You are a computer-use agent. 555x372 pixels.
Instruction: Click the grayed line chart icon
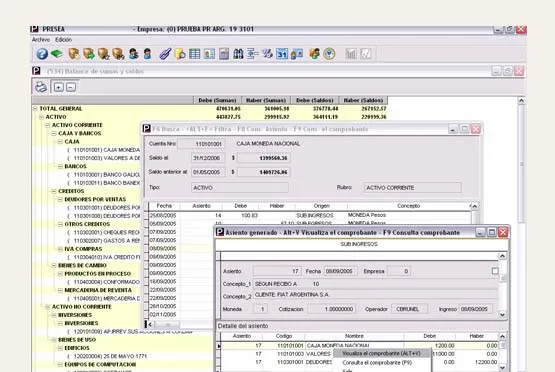tap(366, 54)
